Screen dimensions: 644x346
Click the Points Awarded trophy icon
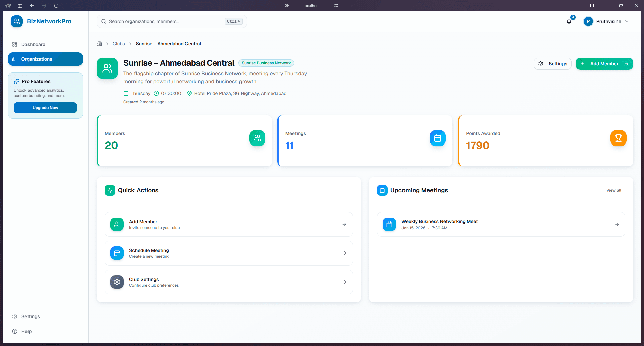(618, 138)
